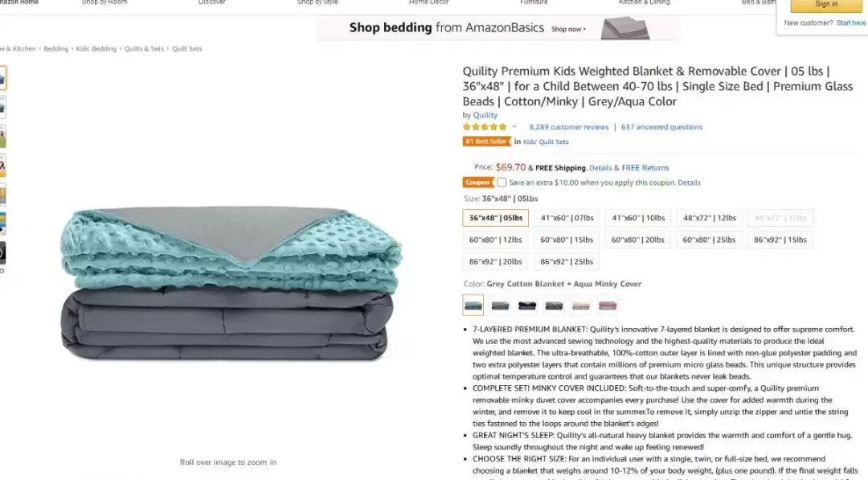Choose the pink cover color swatch
This screenshot has height=480, width=868.
tap(608, 305)
